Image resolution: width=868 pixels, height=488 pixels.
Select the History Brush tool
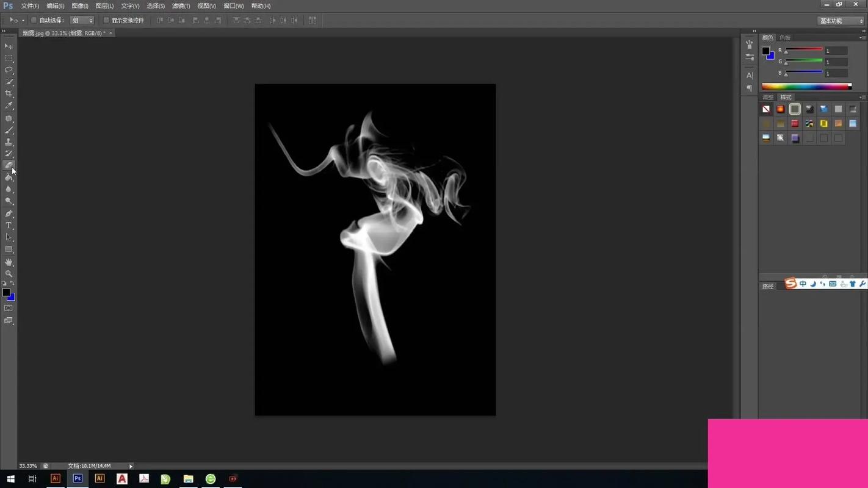(9, 154)
